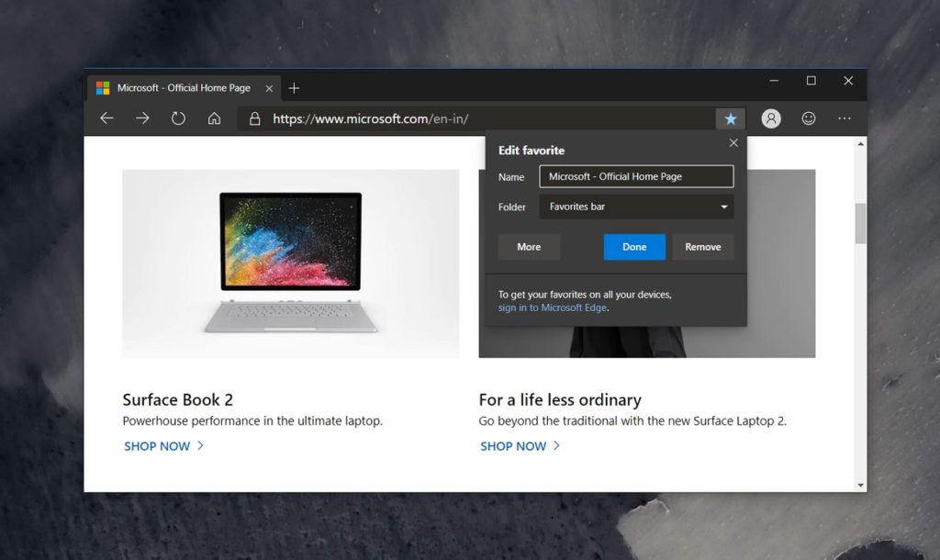Click More in the Edit favorite dialog

click(529, 247)
